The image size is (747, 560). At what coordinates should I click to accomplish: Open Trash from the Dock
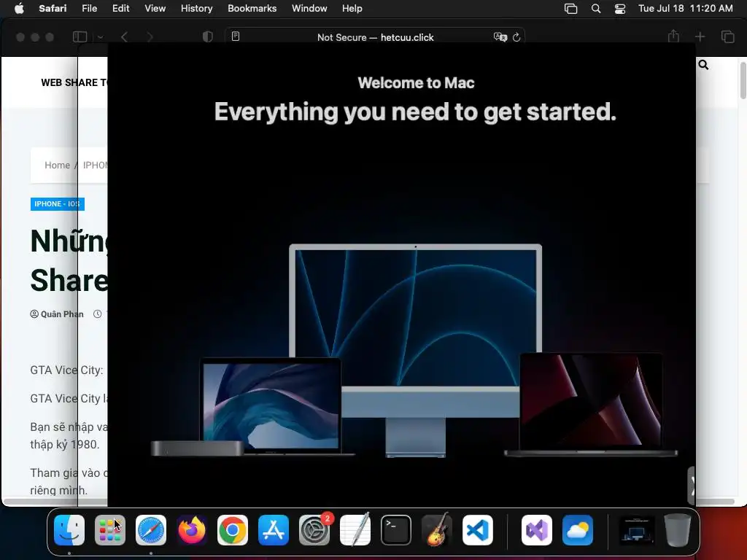pyautogui.click(x=678, y=530)
